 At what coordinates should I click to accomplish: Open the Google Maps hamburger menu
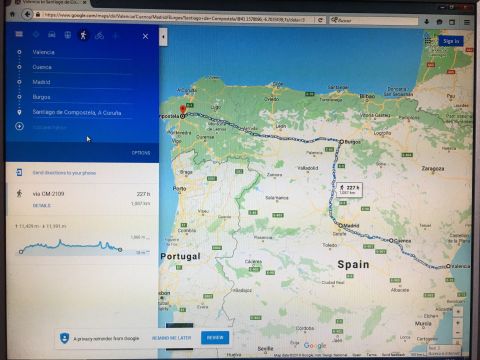[19, 34]
